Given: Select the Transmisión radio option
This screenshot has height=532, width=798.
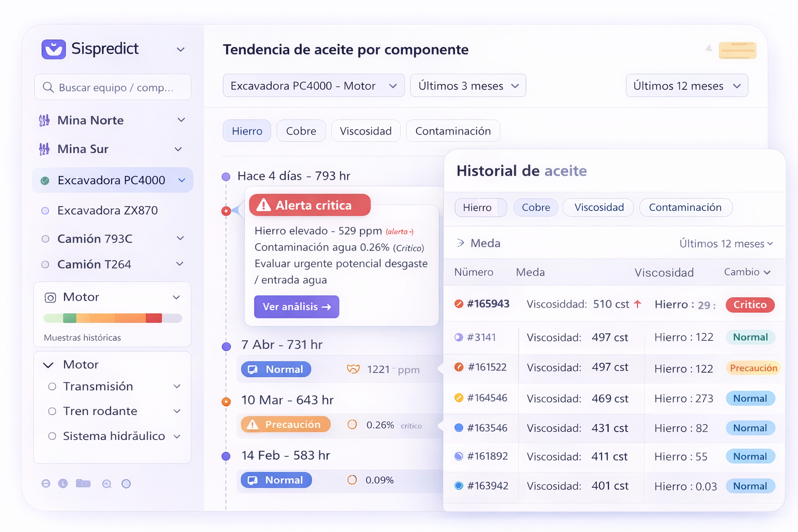Looking at the screenshot, I should (x=52, y=387).
